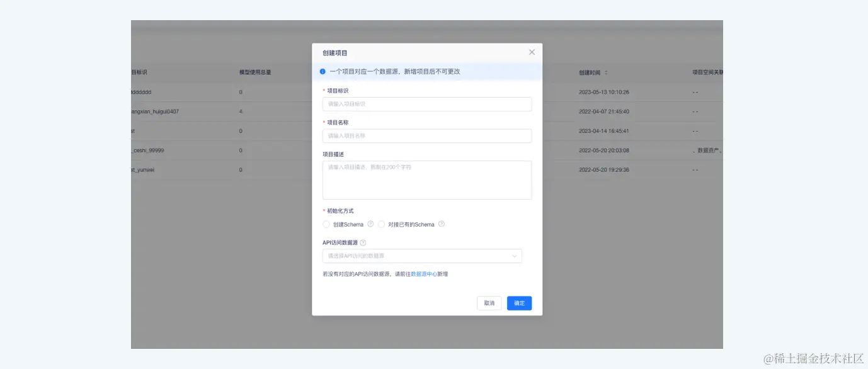The image size is (868, 369).
Task: Click timestamp 2022-05-20 19:29:36
Action: click(604, 170)
